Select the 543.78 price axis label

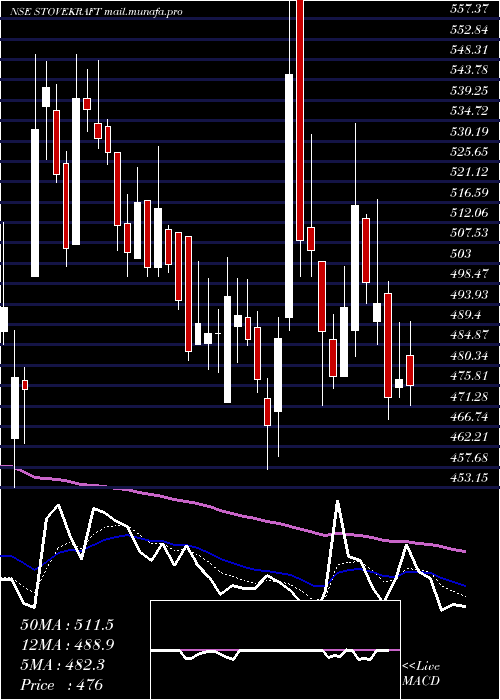click(x=469, y=70)
